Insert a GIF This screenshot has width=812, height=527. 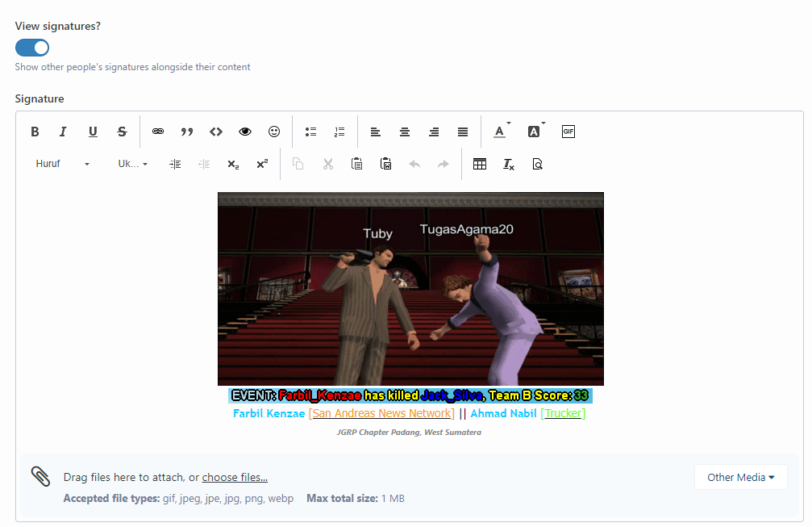568,132
